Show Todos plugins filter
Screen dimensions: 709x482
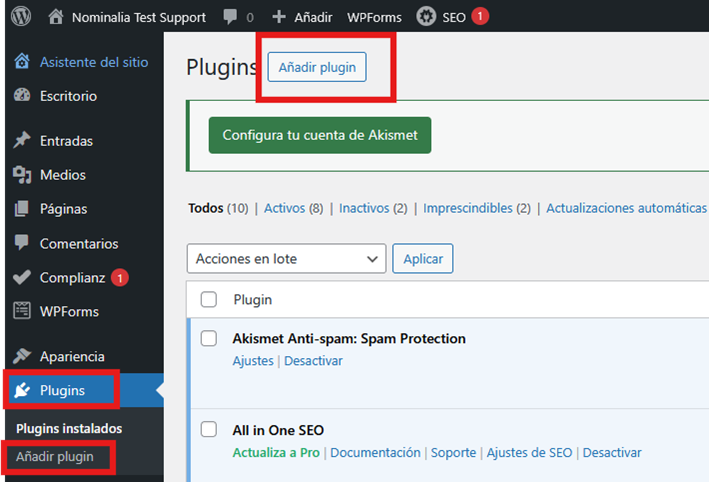point(206,208)
